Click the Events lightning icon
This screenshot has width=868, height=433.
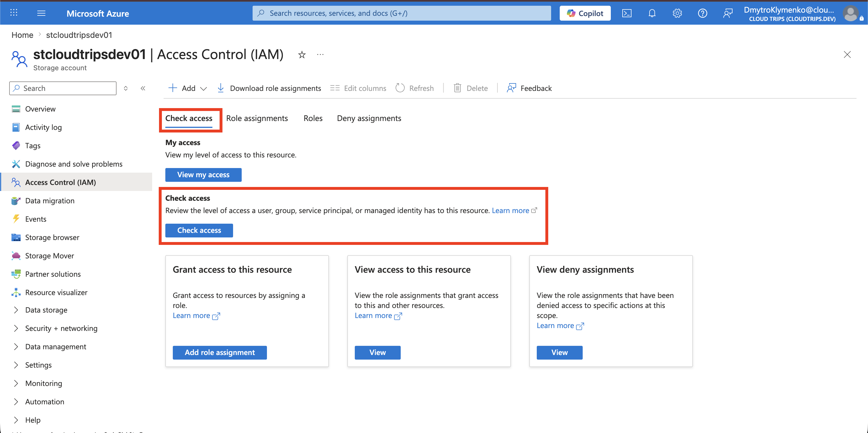16,219
